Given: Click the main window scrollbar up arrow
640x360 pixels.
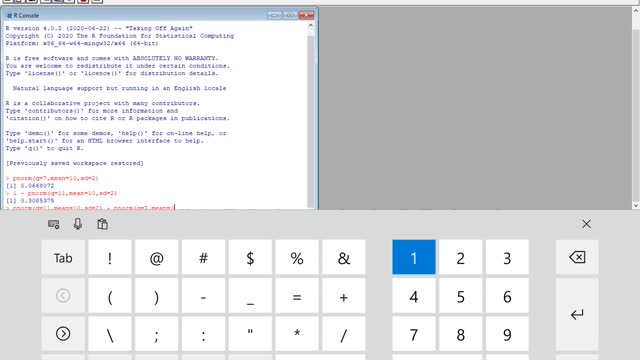Looking at the screenshot, I should (636, 11).
